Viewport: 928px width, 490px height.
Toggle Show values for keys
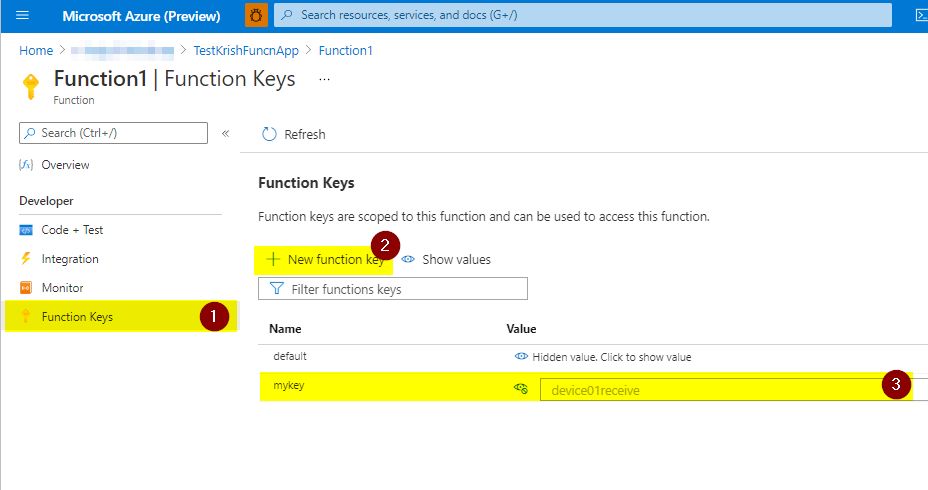446,260
